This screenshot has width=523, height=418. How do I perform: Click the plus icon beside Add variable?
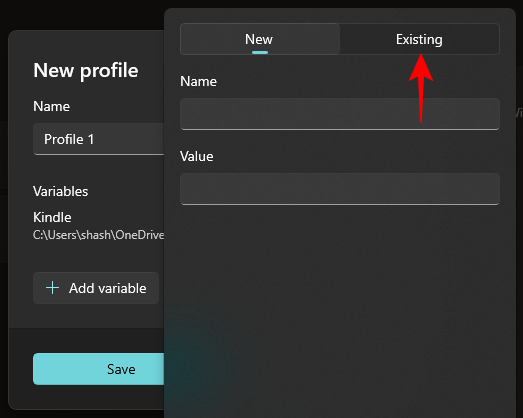52,288
